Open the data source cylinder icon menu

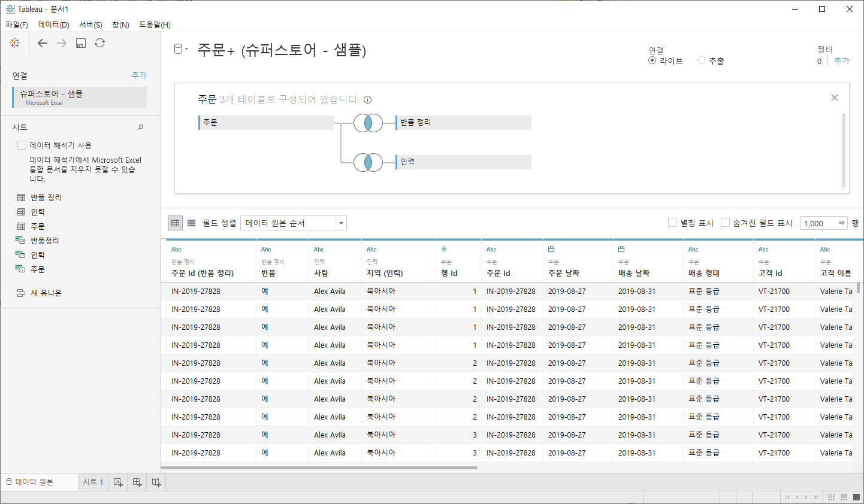tap(180, 49)
